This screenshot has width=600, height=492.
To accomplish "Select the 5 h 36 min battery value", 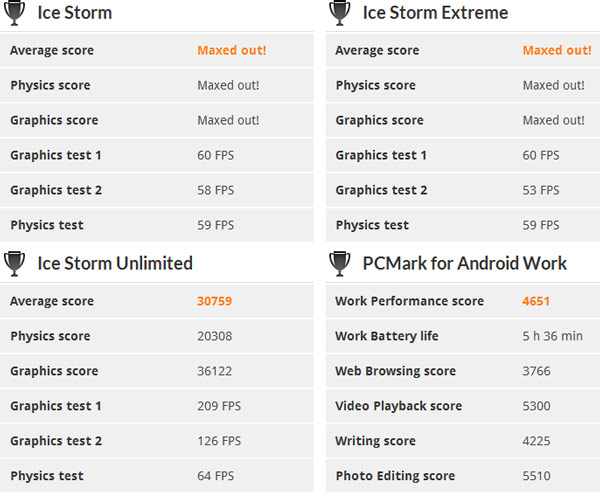I will [x=552, y=336].
